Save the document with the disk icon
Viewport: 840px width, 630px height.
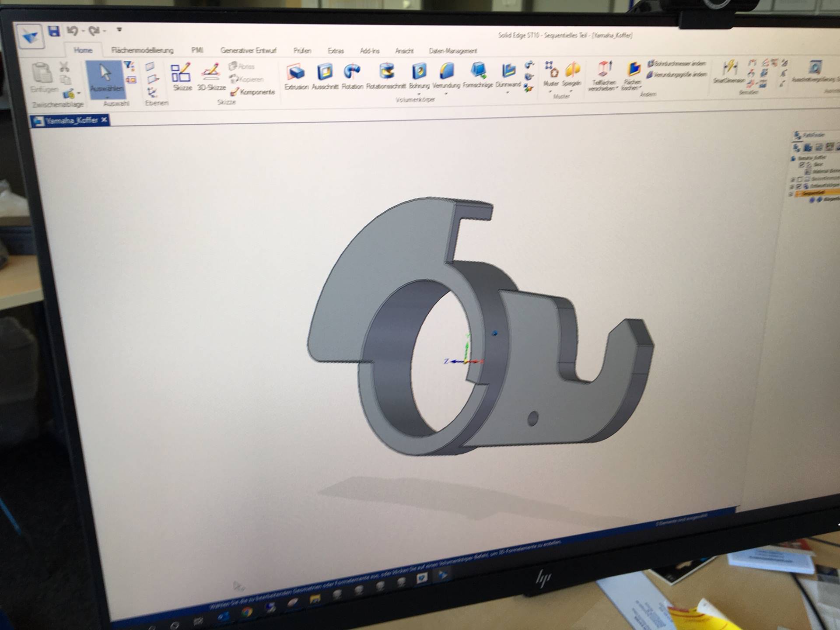pos(54,31)
